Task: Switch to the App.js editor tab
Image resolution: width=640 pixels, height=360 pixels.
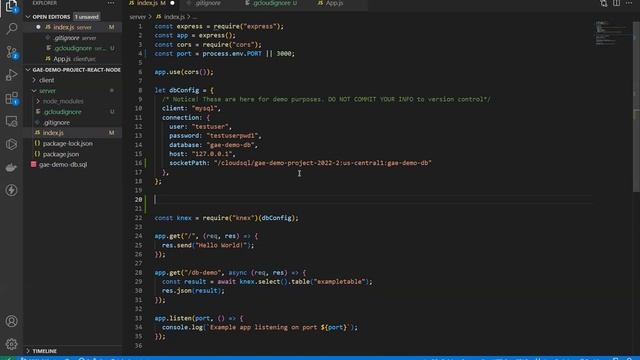Action: [x=334, y=3]
